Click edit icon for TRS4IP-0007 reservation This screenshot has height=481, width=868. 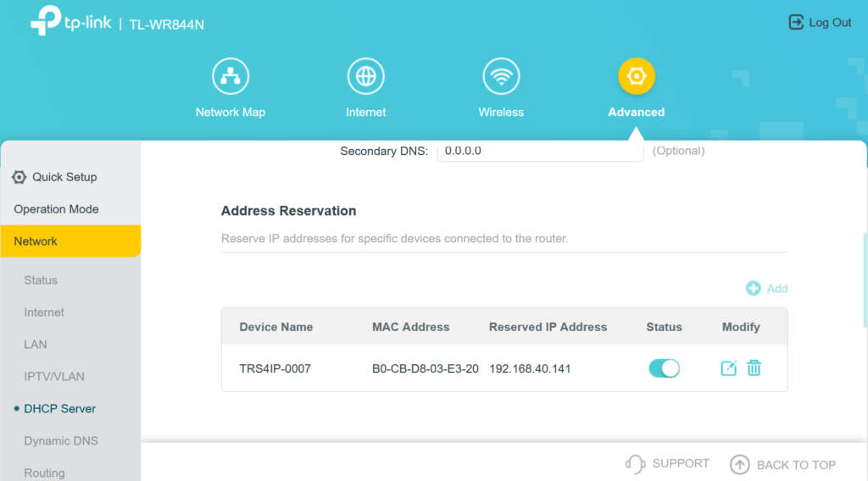pos(728,368)
